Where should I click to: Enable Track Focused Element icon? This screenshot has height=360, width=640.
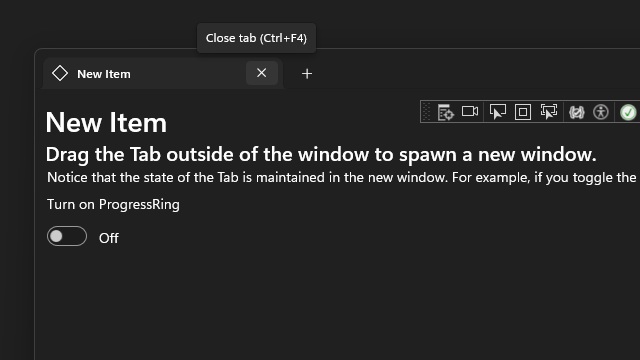[549, 112]
